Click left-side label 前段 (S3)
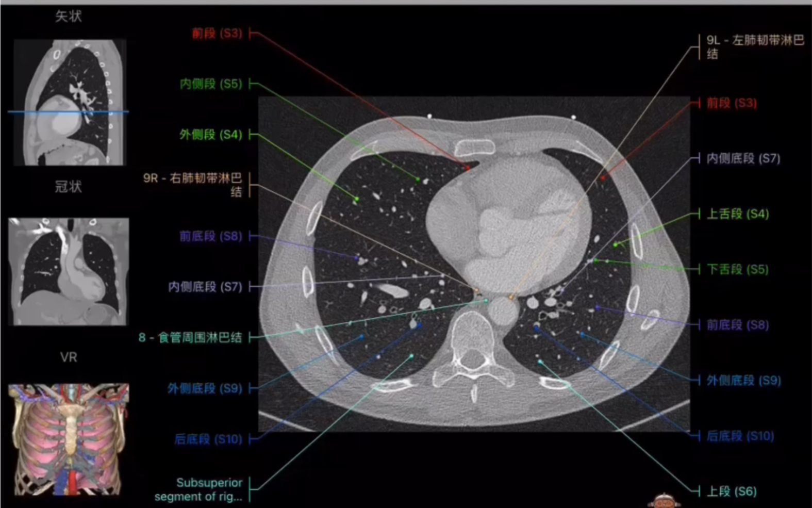Viewport: 812px width, 508px height. coord(217,34)
